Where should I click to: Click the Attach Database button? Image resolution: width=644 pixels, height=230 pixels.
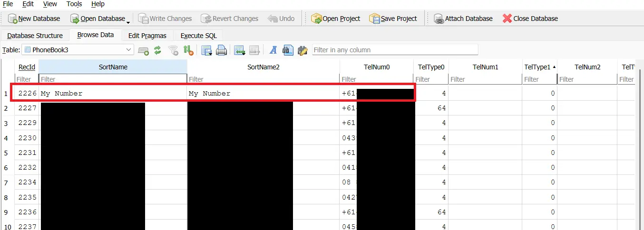pos(463,19)
